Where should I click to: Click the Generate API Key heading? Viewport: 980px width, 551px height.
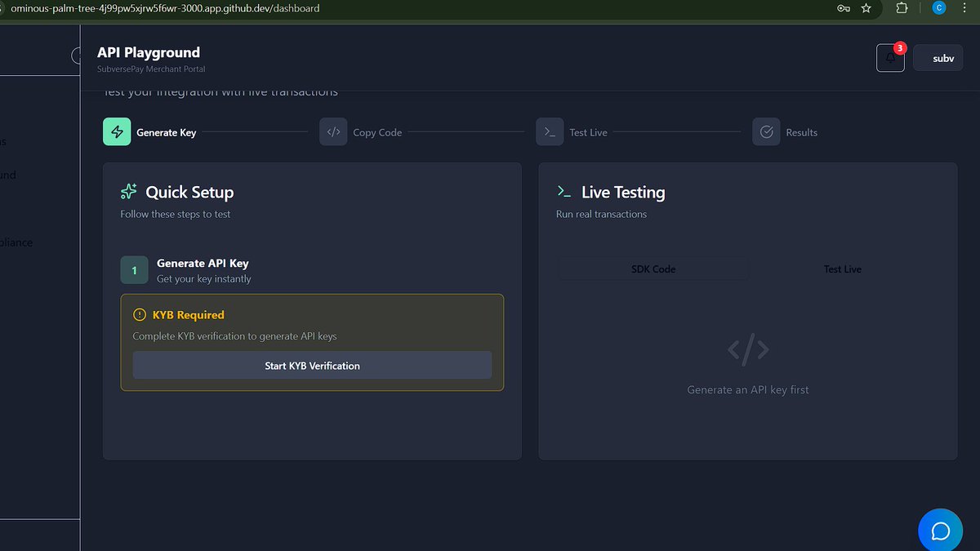[x=203, y=263]
